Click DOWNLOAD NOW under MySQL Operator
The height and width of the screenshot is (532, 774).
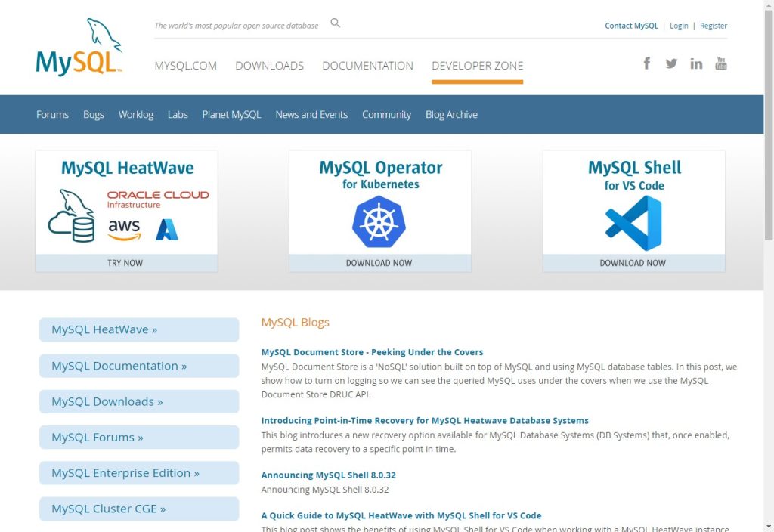pyautogui.click(x=379, y=263)
